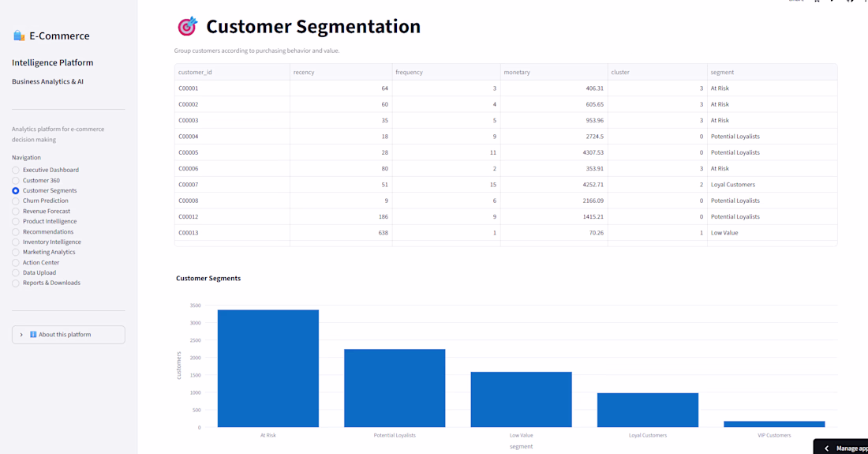Click the shopping bag logo beside E-Commerce
Viewport: 868px width, 454px height.
[19, 36]
